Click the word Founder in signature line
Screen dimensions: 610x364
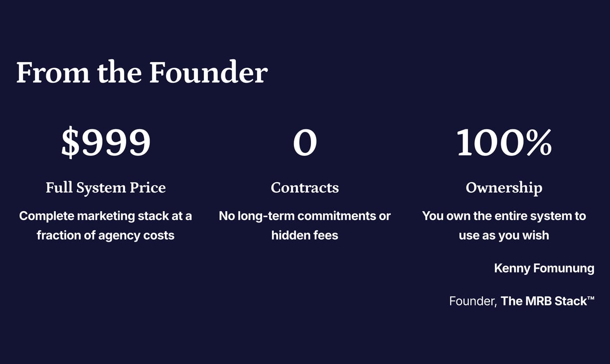point(472,301)
